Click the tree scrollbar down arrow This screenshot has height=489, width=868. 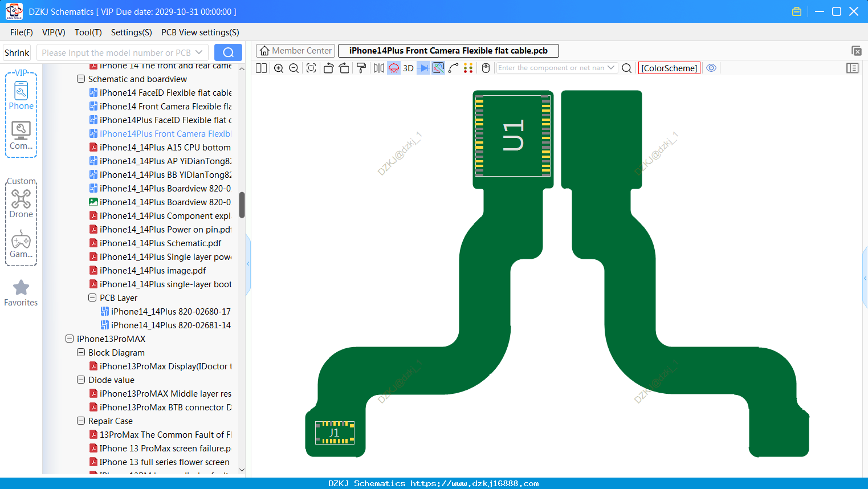(x=242, y=470)
